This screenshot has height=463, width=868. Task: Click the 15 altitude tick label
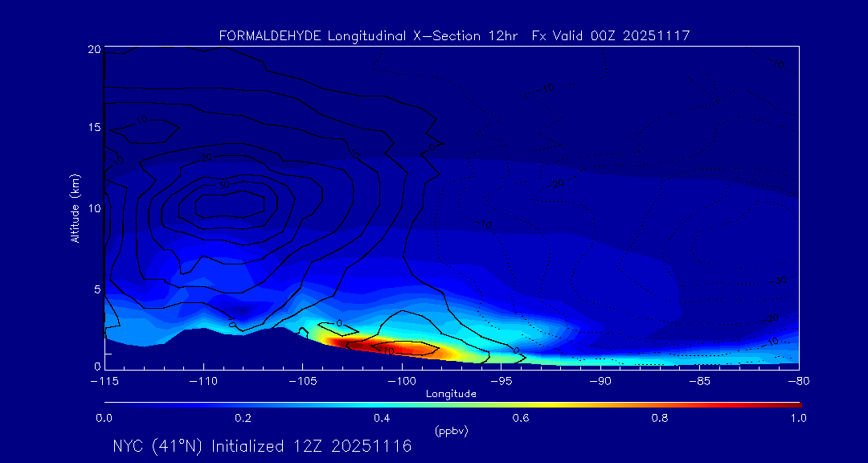[93, 129]
